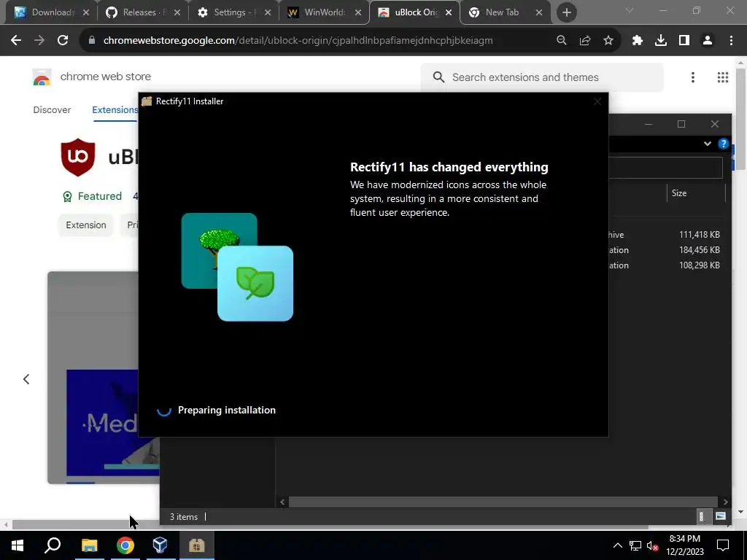Focus the Search extensions and themes field
Image resolution: width=747 pixels, height=560 pixels.
(x=543, y=77)
